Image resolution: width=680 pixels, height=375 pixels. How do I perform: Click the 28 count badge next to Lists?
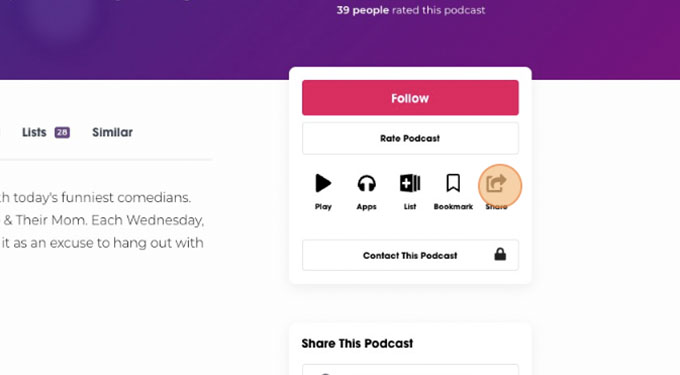click(62, 132)
